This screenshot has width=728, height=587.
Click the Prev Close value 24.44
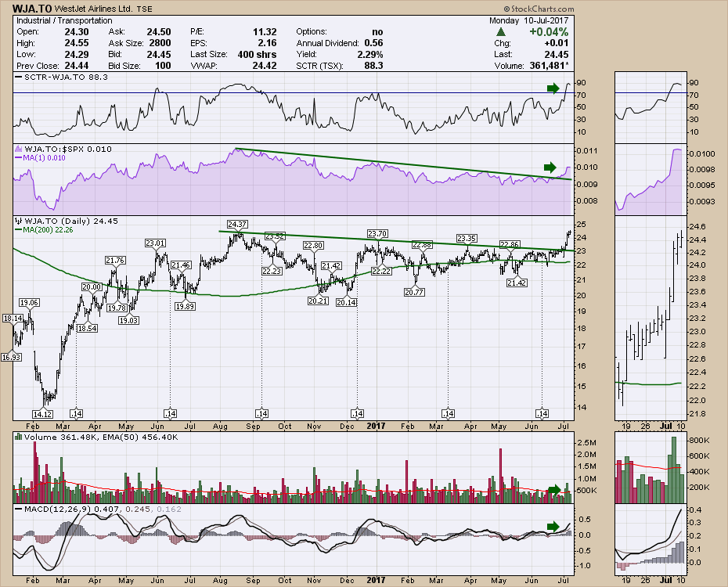[x=77, y=66]
